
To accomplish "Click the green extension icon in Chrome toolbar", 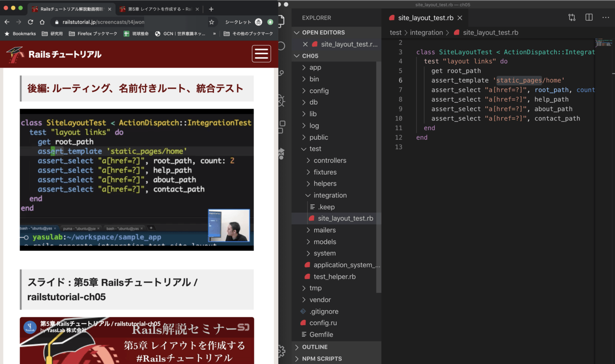I will (270, 22).
